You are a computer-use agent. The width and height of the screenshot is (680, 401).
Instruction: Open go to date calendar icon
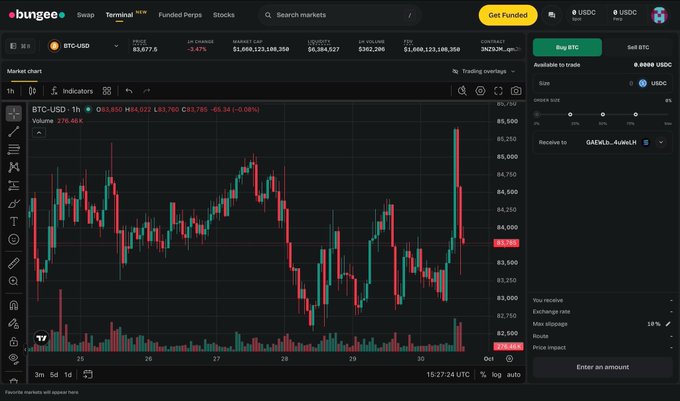[x=88, y=374]
